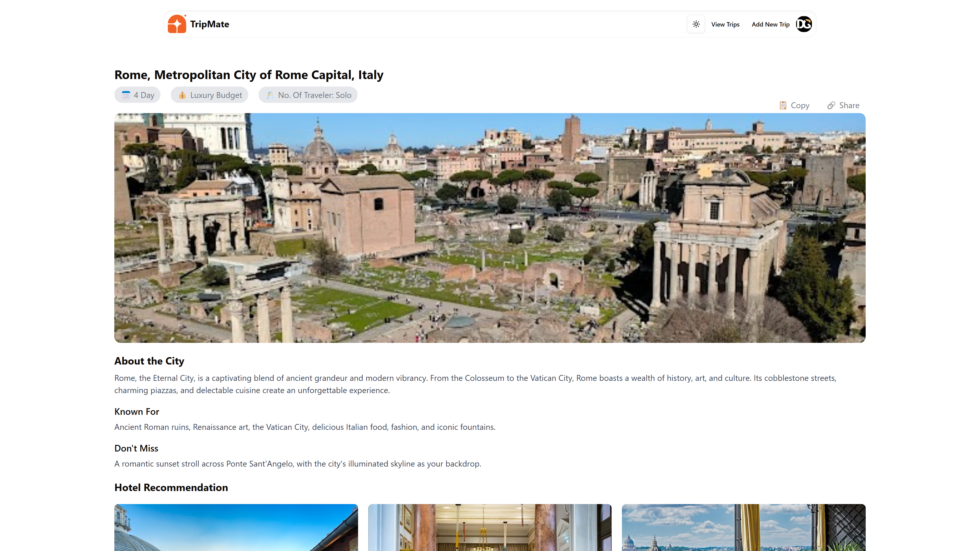Toggle light/dark theme with sun icon
This screenshot has height=551, width=980.
[x=696, y=24]
